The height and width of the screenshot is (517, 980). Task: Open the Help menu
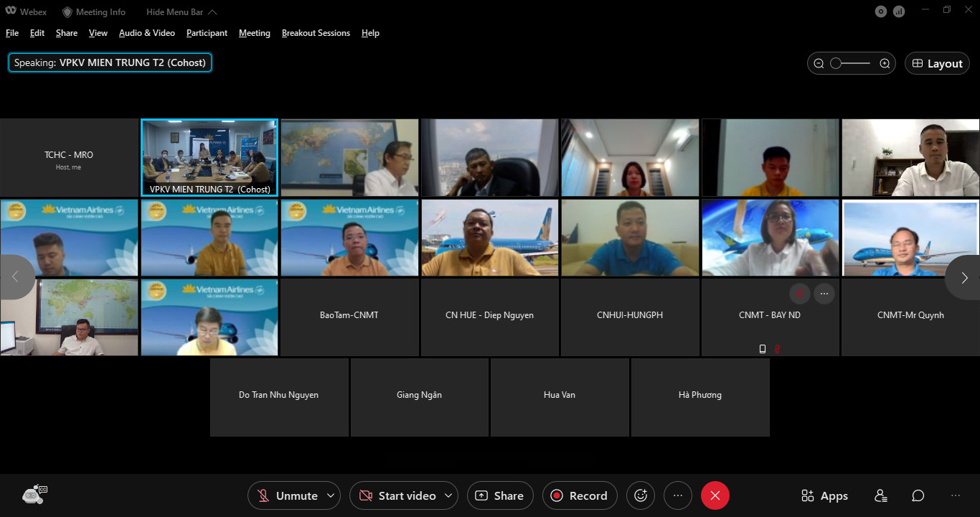click(x=370, y=33)
